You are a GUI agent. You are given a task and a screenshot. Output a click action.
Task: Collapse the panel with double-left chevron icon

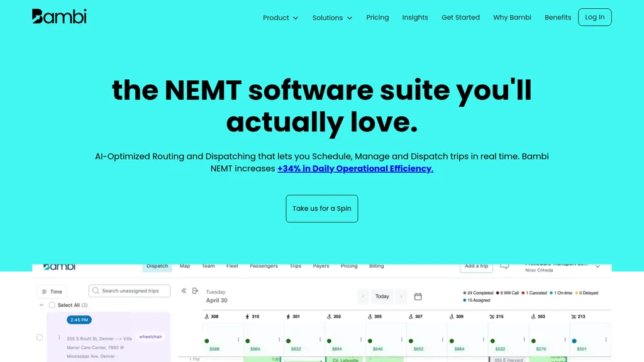184,291
